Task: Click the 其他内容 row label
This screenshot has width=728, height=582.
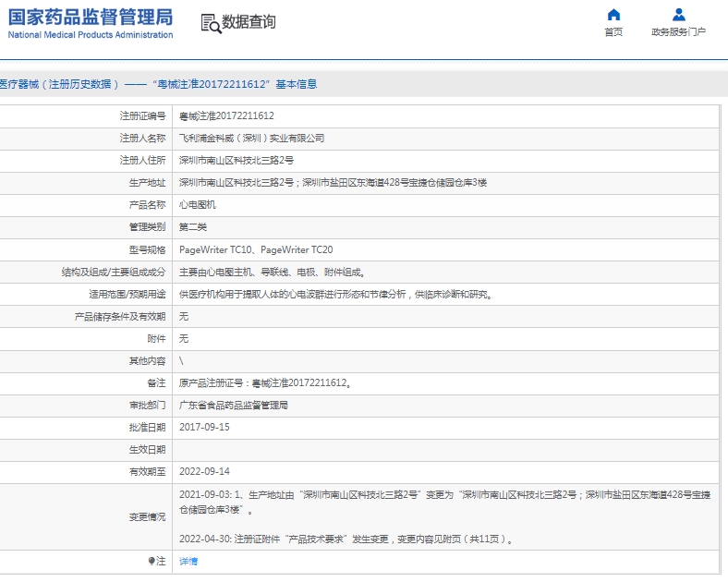Action: (x=147, y=361)
